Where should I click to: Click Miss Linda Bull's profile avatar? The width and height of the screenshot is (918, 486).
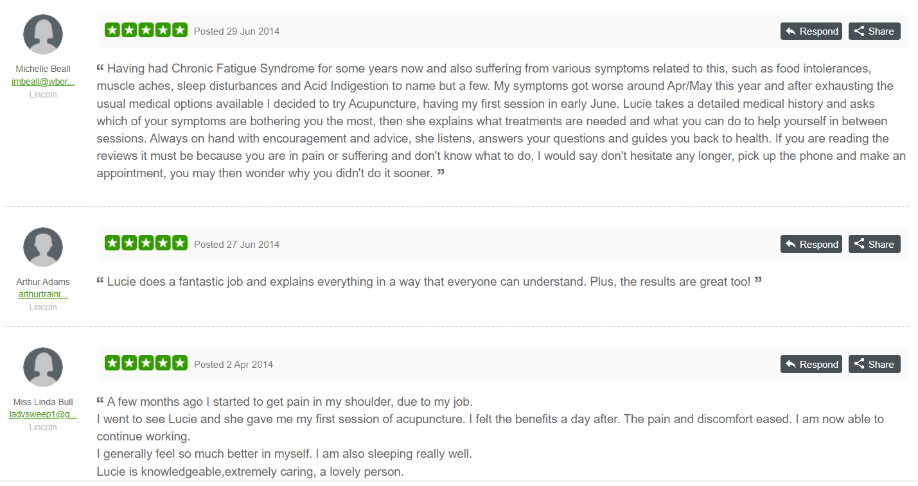43,367
